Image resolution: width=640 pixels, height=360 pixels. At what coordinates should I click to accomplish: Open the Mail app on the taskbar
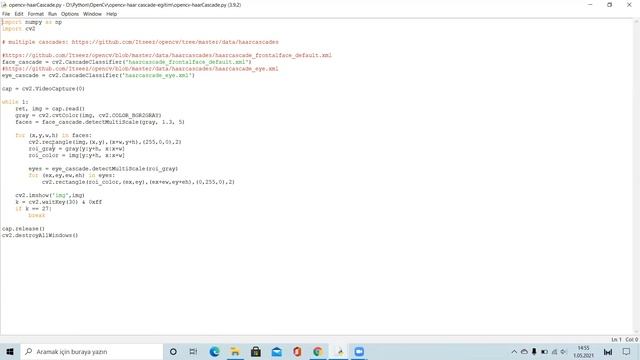[277, 351]
